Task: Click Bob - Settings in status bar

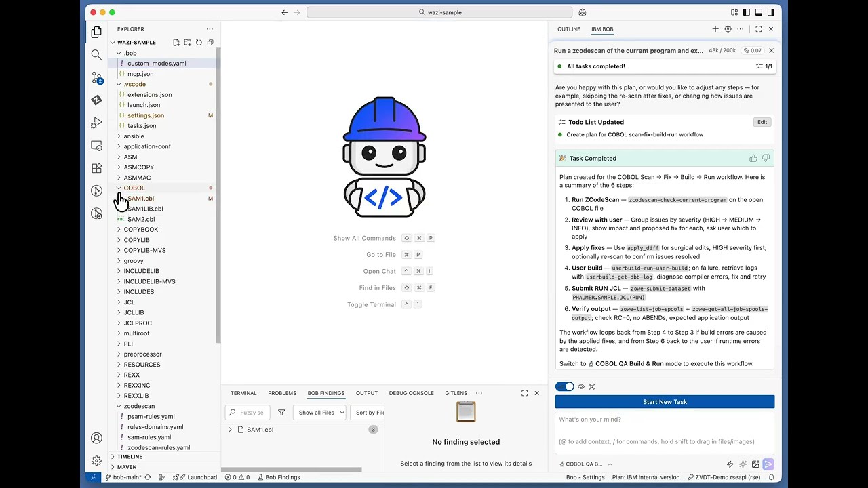Action: 585,477
